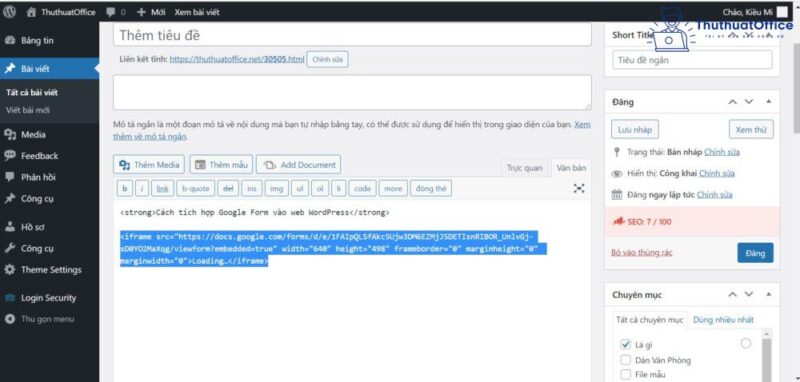
Task: Open the permalink thuthuatoffice.net/30505.html
Action: tap(237, 59)
